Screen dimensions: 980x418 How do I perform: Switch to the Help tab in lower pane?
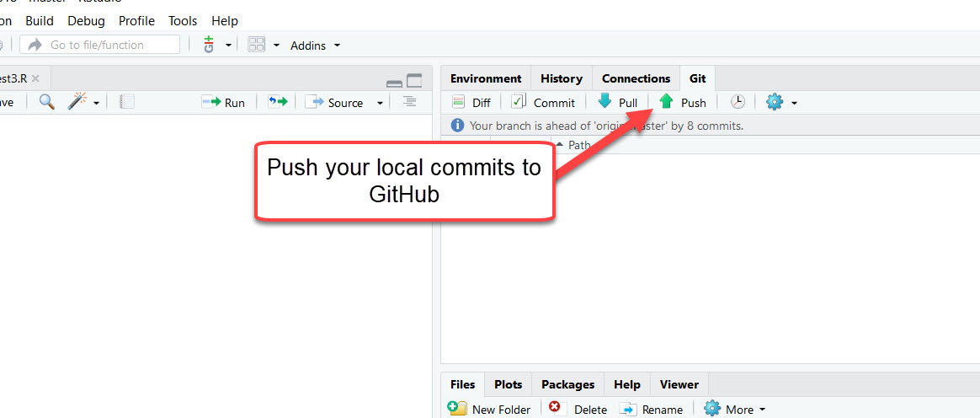[627, 384]
